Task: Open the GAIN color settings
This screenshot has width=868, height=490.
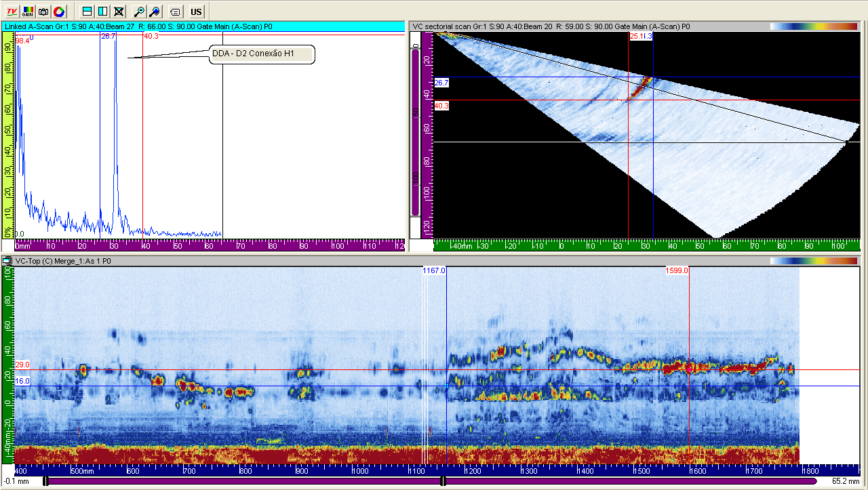Action: [x=28, y=11]
